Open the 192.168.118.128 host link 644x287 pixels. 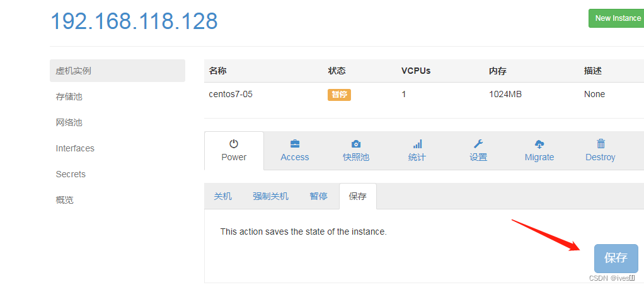(x=134, y=21)
